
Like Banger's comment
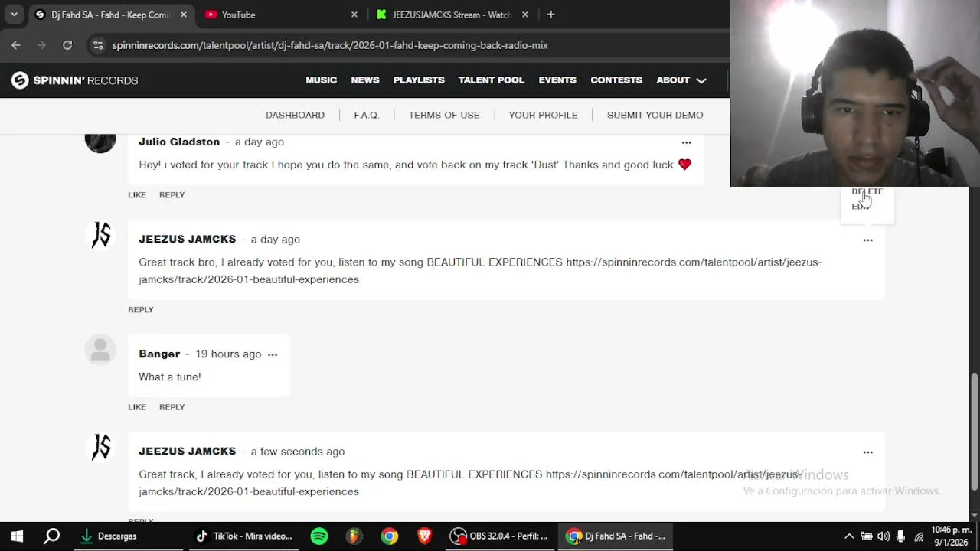tap(137, 407)
